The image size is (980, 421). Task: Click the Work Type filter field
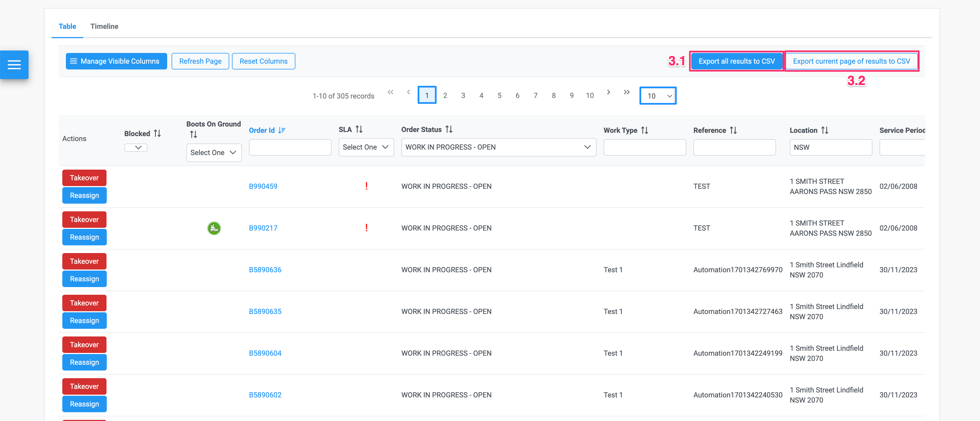point(645,147)
